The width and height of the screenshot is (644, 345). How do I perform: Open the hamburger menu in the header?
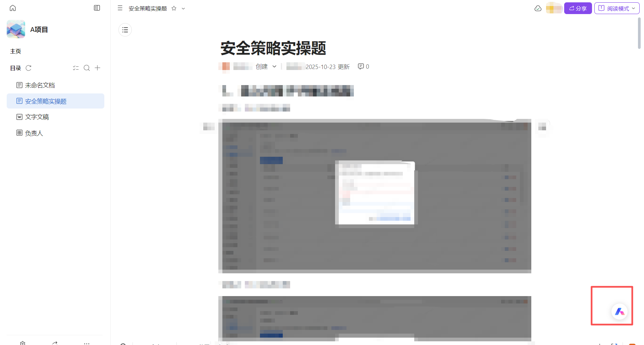(120, 8)
